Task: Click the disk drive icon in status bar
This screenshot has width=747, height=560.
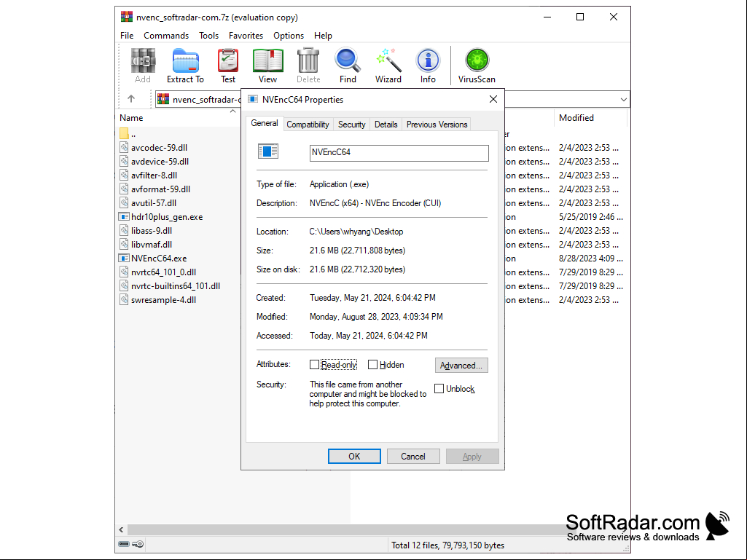Action: point(124,544)
